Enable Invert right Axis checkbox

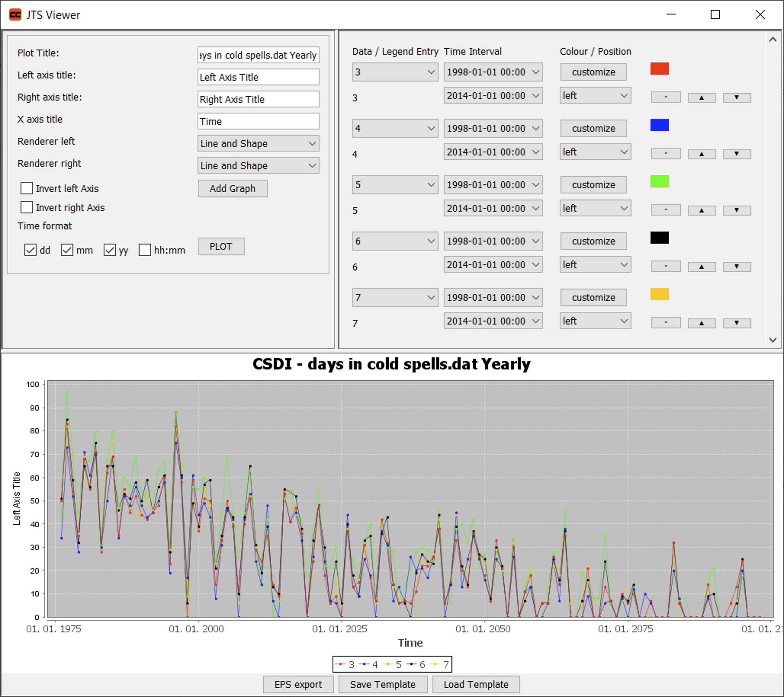point(27,208)
